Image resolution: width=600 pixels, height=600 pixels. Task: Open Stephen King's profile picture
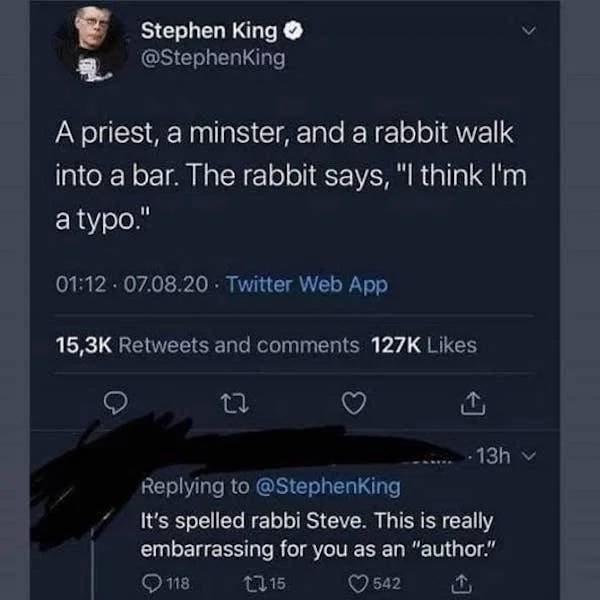pos(92,46)
